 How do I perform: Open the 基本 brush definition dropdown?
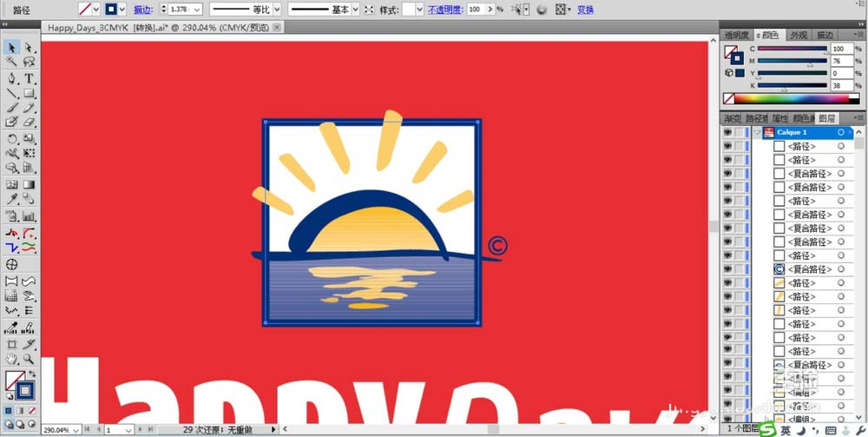point(355,10)
